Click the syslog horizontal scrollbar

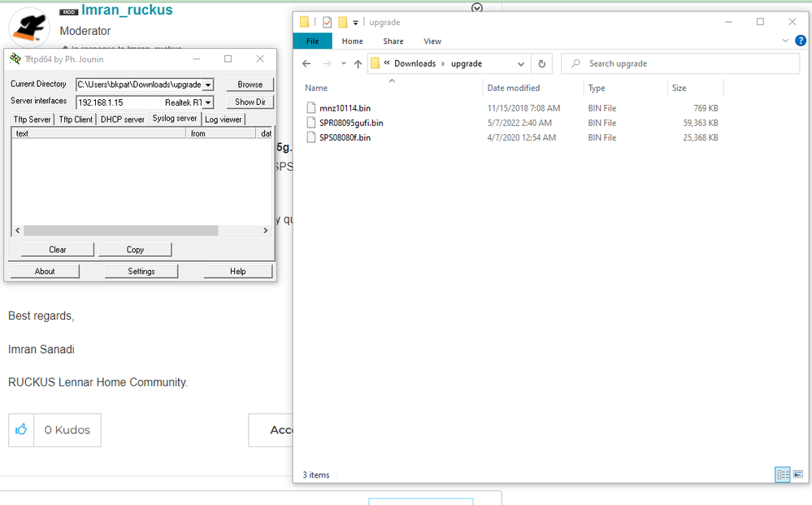pyautogui.click(x=122, y=231)
